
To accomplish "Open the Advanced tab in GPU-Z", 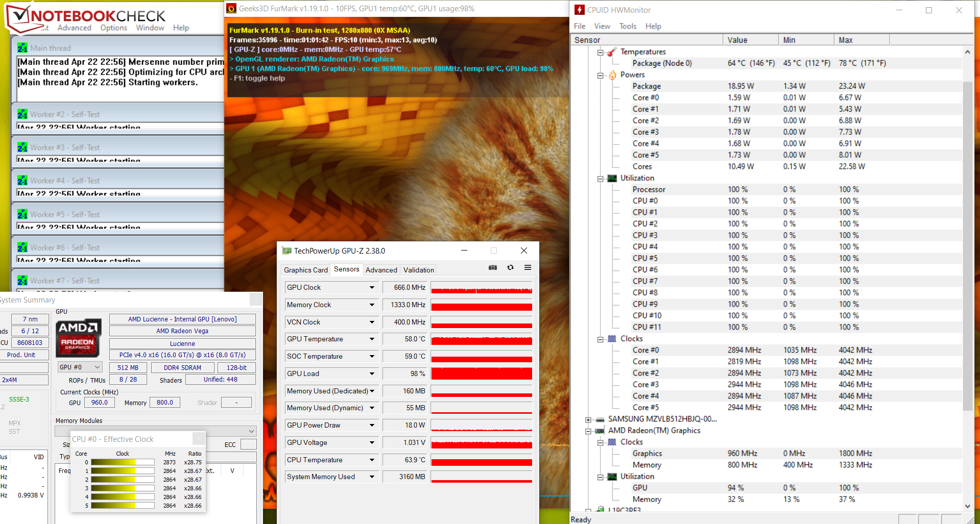I will (381, 270).
